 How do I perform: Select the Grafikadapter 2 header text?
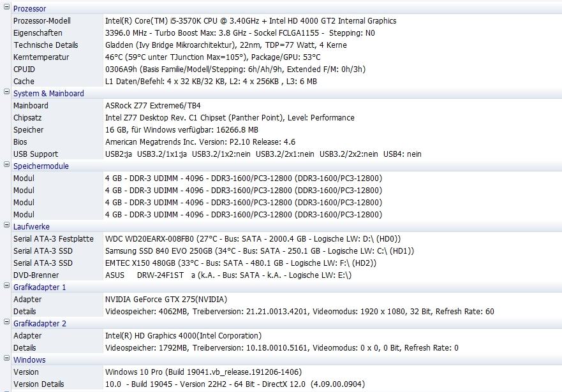click(40, 324)
